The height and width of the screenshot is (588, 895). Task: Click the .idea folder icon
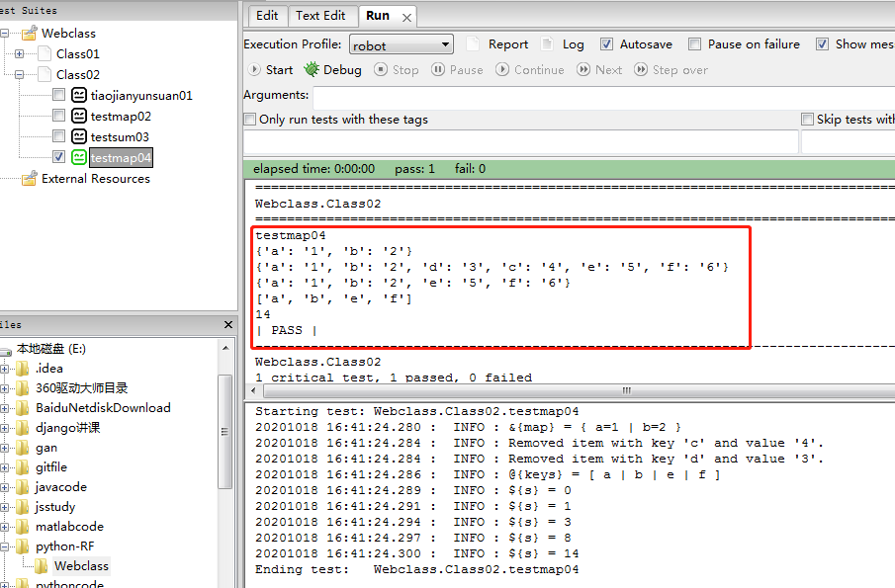click(23, 369)
